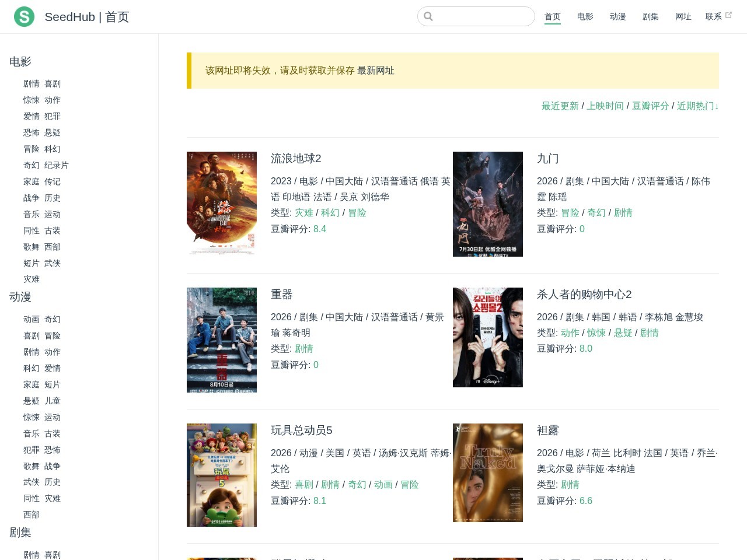Open the 杀人者的购物中心2 title link
This screenshot has height=560, width=747.
click(x=584, y=295)
